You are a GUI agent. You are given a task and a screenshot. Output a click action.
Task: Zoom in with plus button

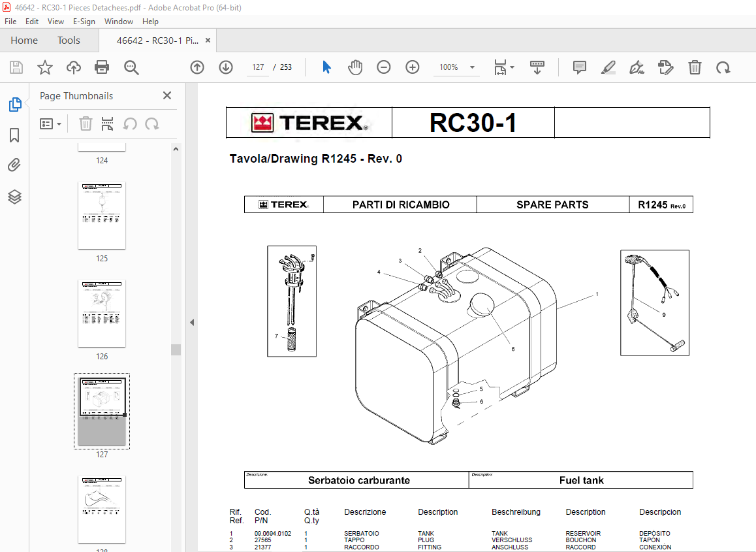pyautogui.click(x=412, y=67)
